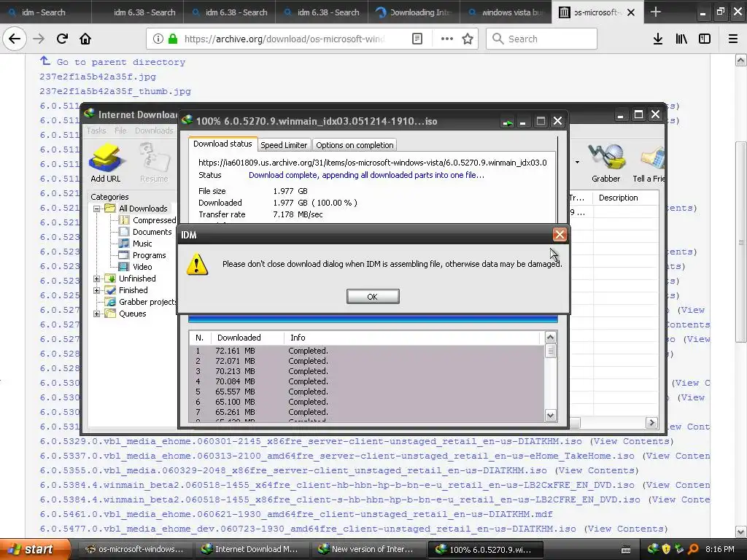Open 237e2f1a5b42a35f.jpg link
The image size is (747, 560).
pos(98,77)
